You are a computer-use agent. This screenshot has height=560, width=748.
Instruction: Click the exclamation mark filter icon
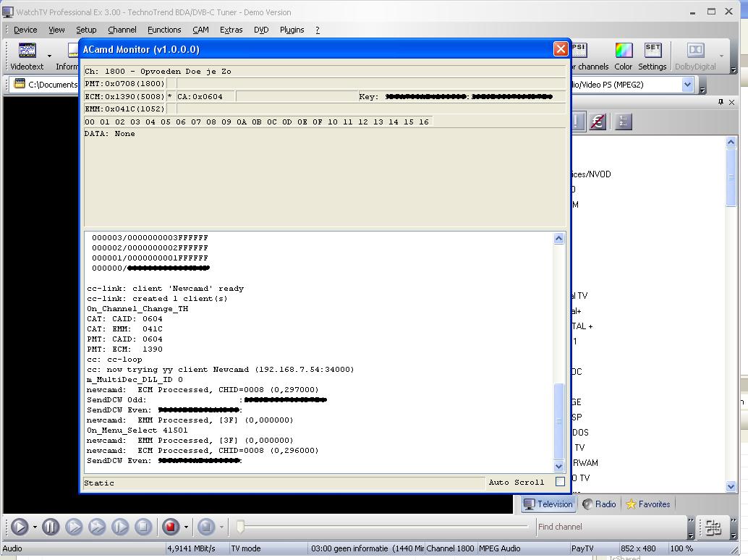577,122
